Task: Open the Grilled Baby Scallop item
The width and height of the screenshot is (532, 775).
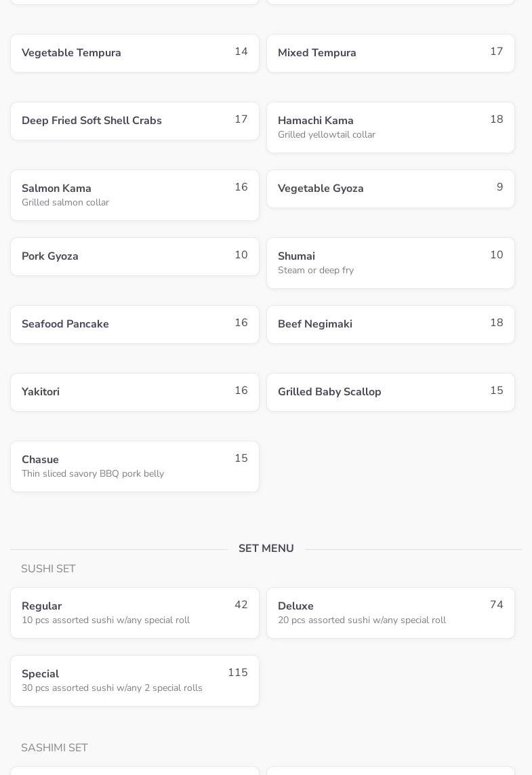Action: 390,392
